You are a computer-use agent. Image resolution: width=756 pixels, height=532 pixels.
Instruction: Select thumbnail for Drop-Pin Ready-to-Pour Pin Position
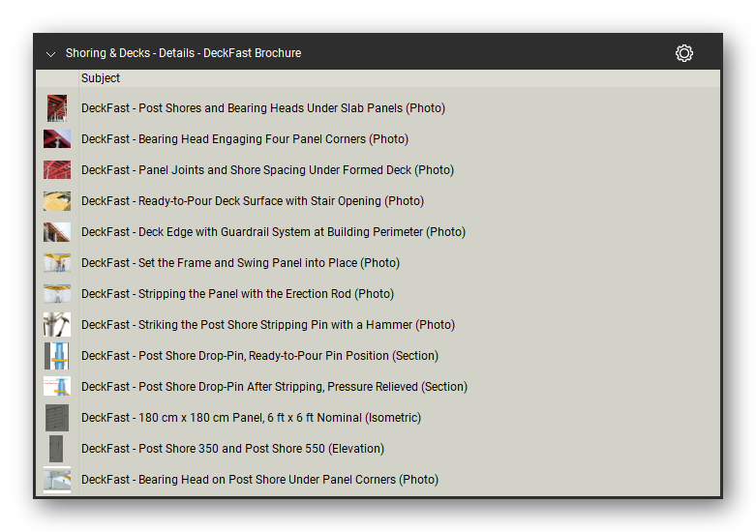point(57,356)
